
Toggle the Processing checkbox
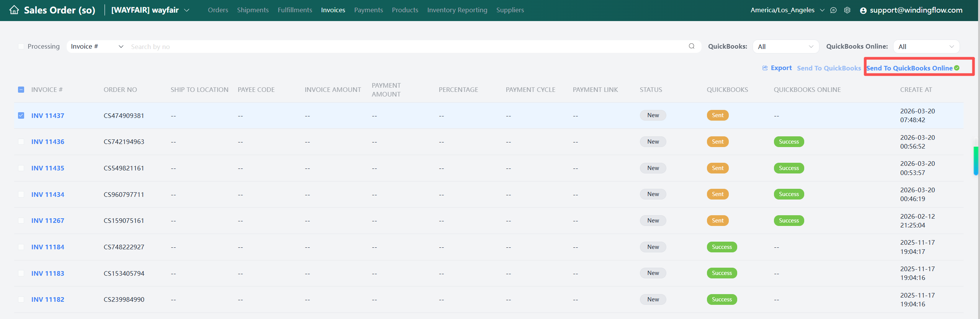click(x=21, y=46)
